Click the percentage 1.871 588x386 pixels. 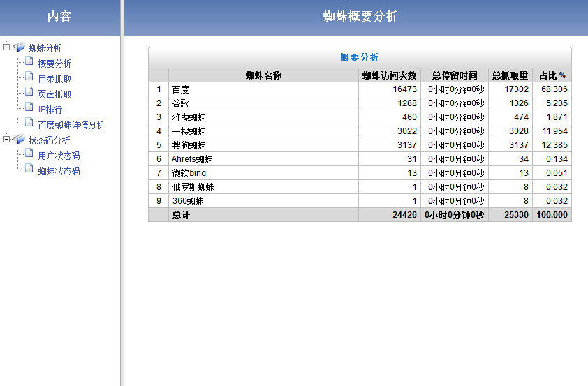[x=557, y=117]
